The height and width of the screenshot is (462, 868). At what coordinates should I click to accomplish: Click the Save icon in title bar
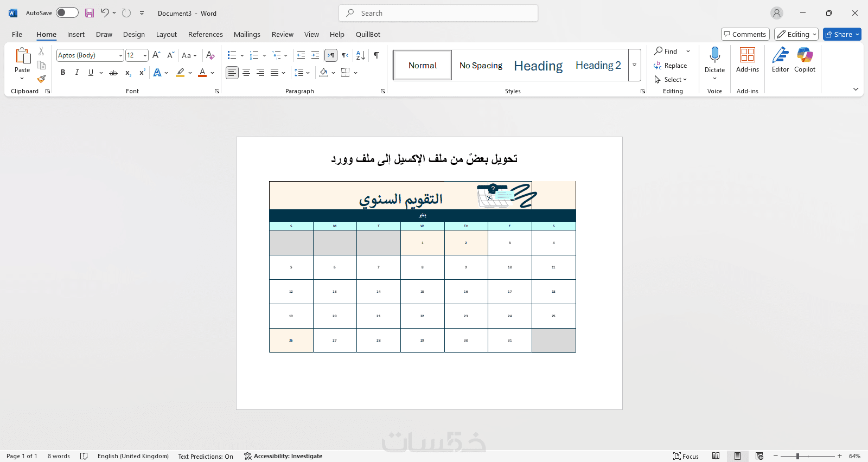90,13
